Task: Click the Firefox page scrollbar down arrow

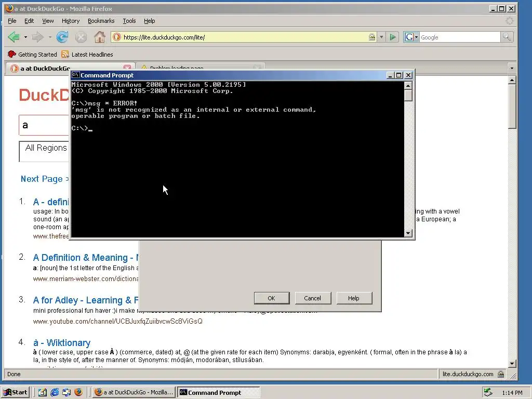Action: [512, 363]
